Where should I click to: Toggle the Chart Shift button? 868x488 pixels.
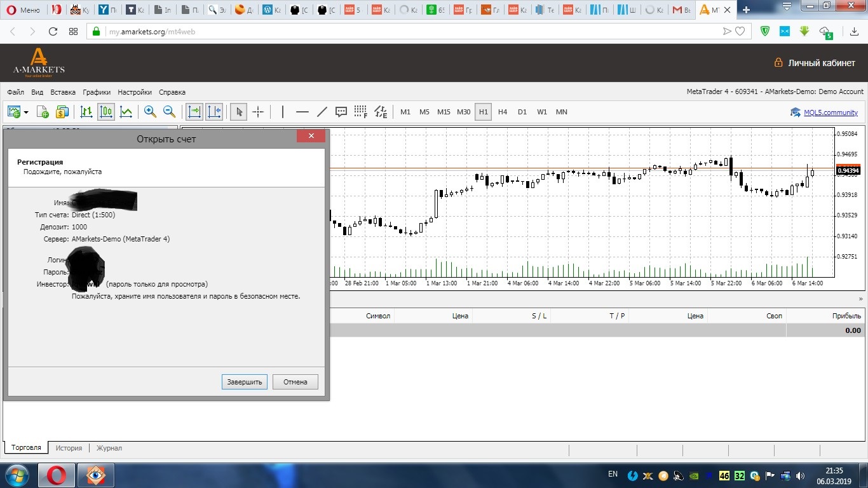coord(214,112)
